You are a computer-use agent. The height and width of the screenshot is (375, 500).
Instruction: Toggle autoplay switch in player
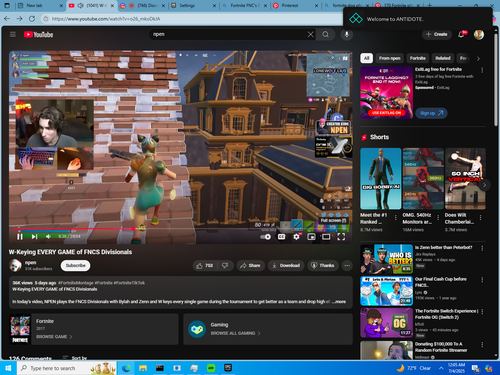[265, 237]
